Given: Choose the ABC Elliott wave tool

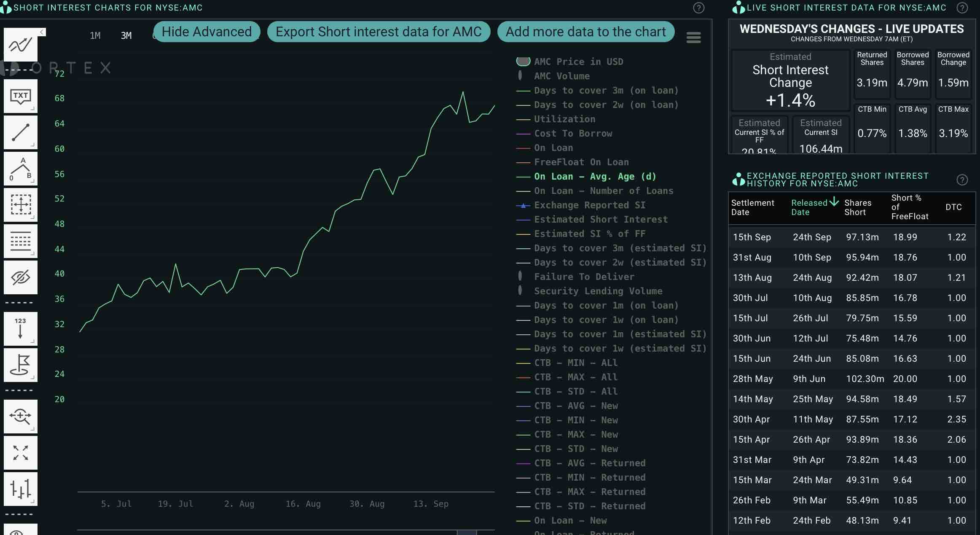Looking at the screenshot, I should (20, 169).
